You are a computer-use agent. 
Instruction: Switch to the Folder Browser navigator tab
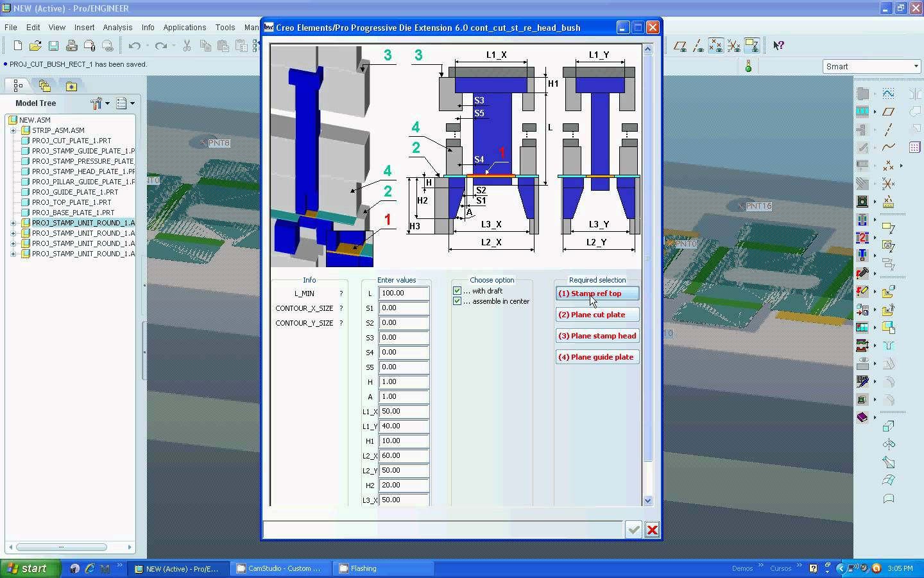(x=44, y=85)
